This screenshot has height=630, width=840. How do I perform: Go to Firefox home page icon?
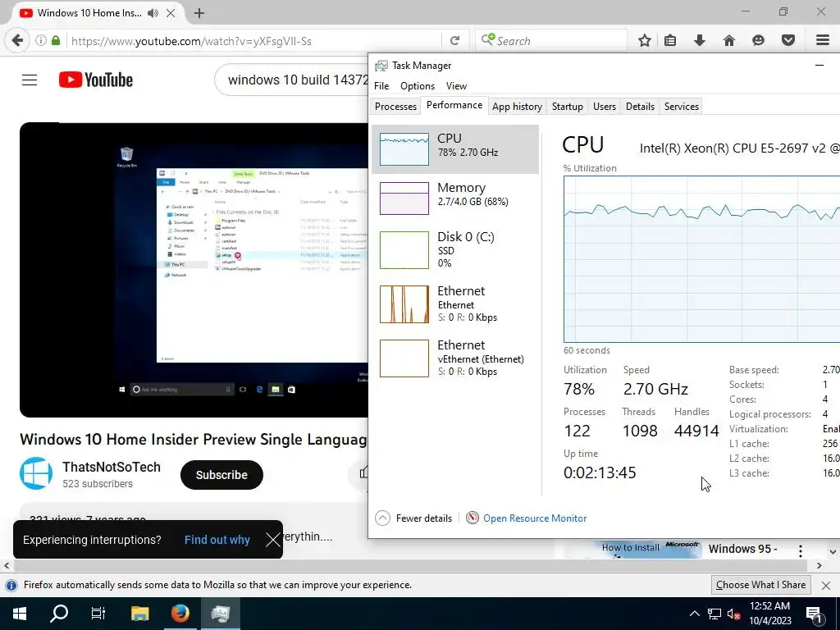pos(728,41)
